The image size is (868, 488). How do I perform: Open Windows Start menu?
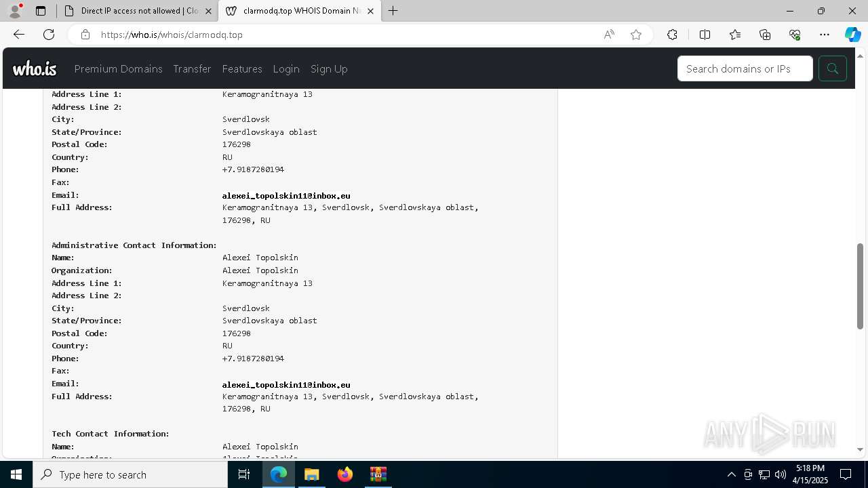click(16, 474)
